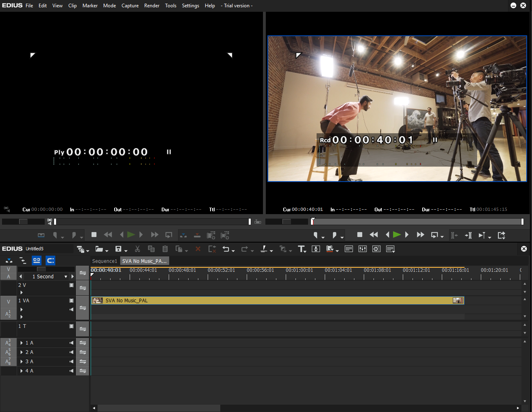532x412 pixels.
Task: Click the recorder Rewind button
Action: (x=374, y=235)
